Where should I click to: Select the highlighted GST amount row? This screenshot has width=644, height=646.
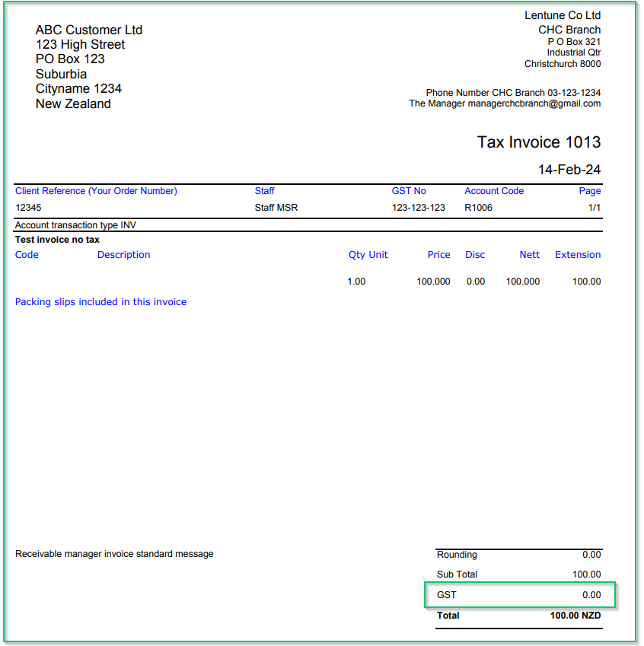(520, 594)
